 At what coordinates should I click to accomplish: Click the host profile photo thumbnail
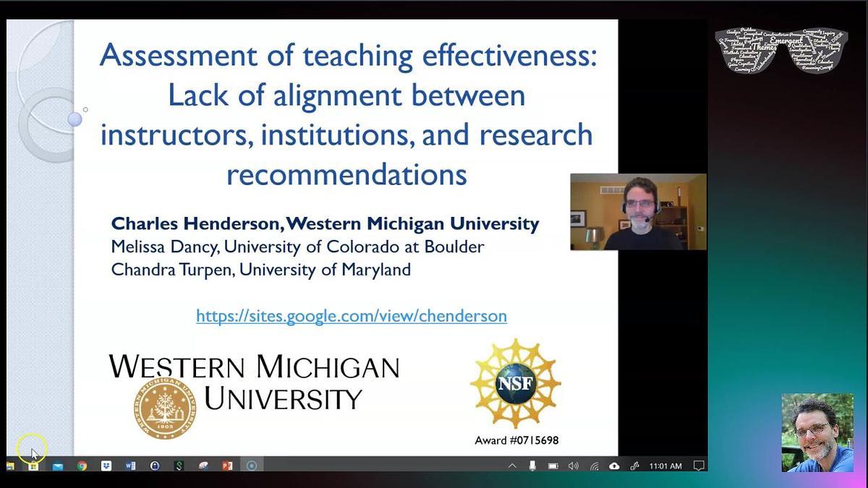(x=817, y=433)
